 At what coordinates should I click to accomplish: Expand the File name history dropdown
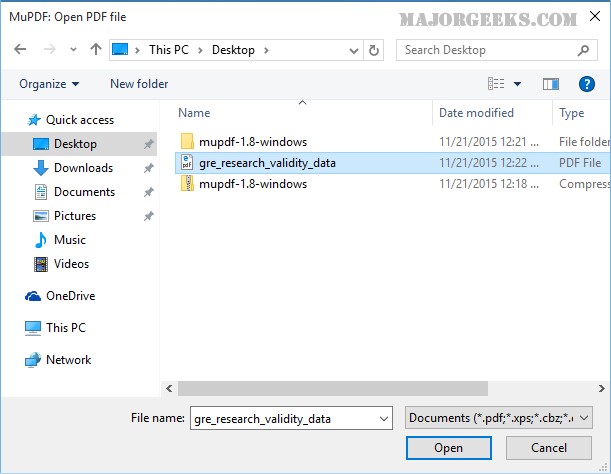click(x=382, y=418)
